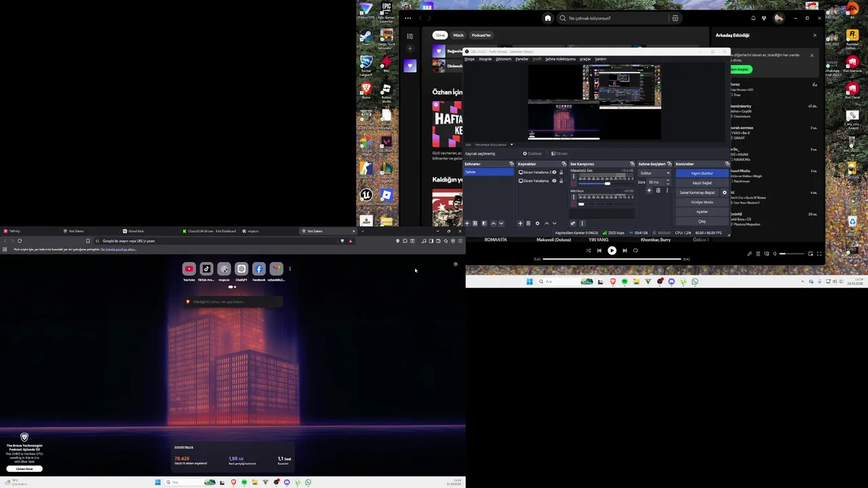Open the YouTube shortcut on Brave new tab
This screenshot has width=868, height=488.
189,269
